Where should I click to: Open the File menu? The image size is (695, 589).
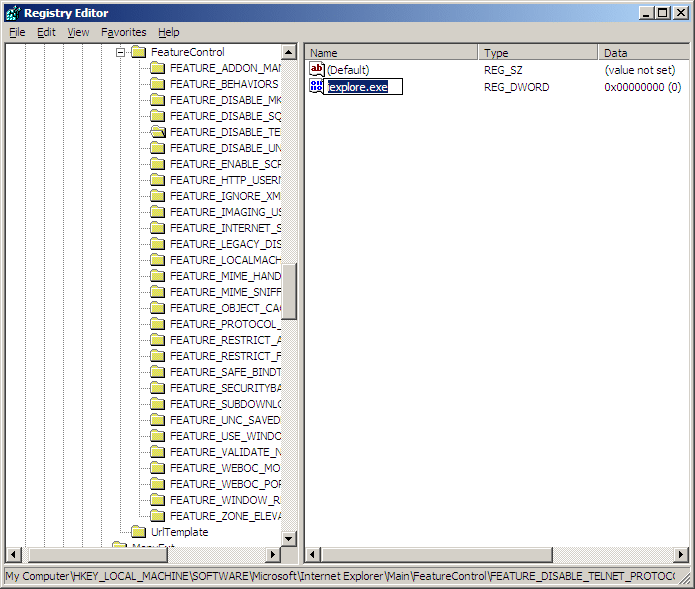(x=17, y=32)
